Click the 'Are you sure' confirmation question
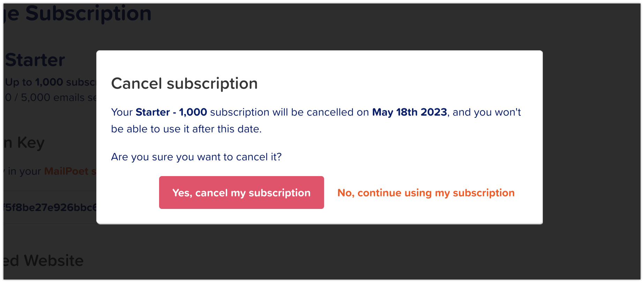The image size is (644, 283). coord(196,157)
